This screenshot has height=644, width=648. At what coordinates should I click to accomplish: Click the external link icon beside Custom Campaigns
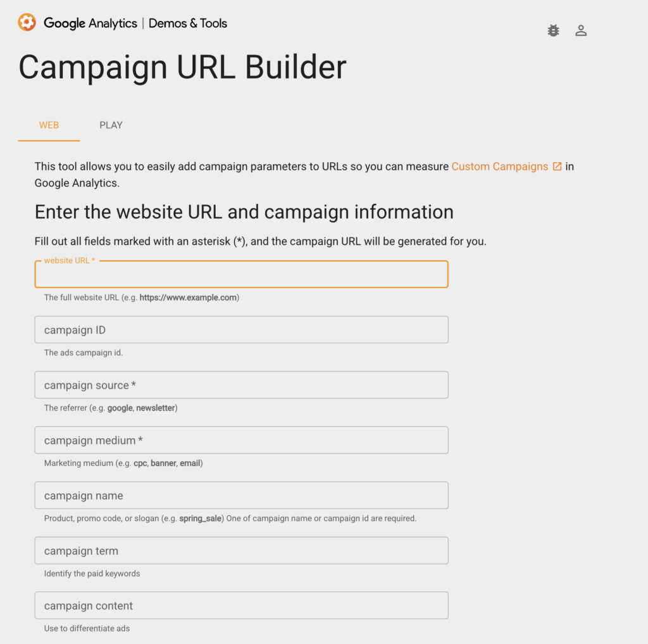(x=556, y=166)
